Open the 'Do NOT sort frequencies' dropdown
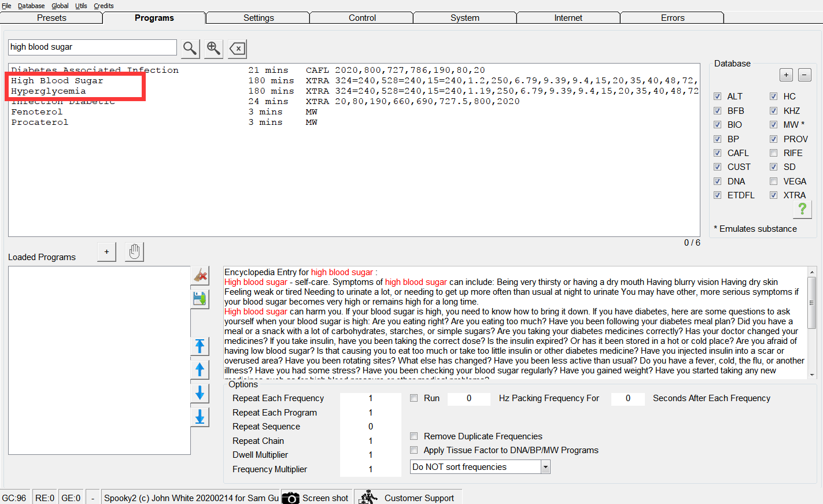 pos(545,467)
